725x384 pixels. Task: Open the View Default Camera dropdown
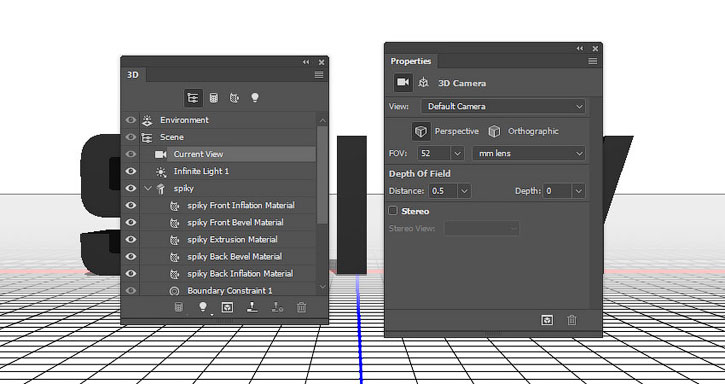pos(503,106)
